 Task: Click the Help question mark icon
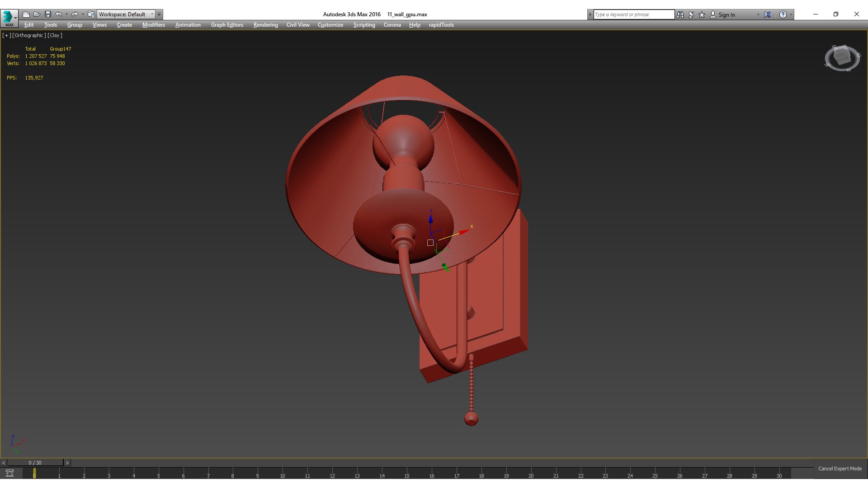pos(783,14)
